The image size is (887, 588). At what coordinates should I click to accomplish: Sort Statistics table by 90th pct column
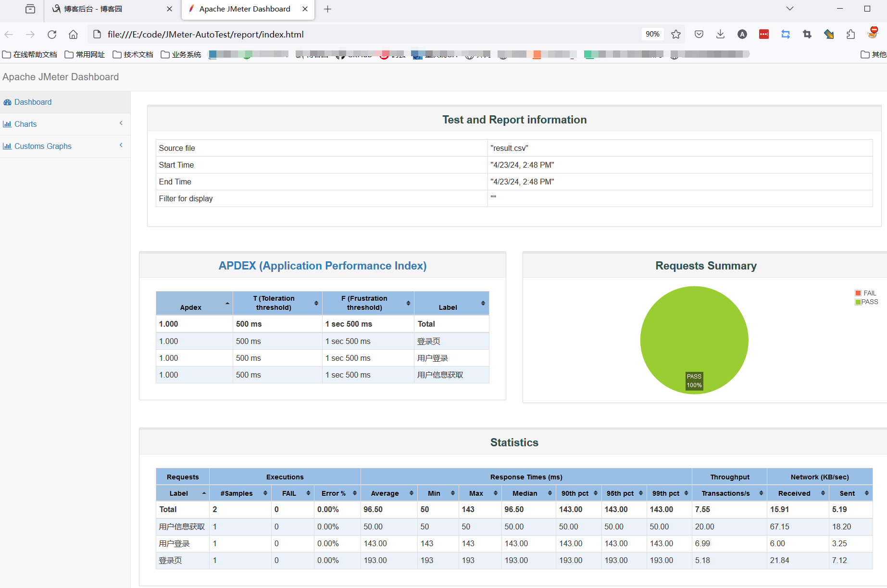[578, 493]
